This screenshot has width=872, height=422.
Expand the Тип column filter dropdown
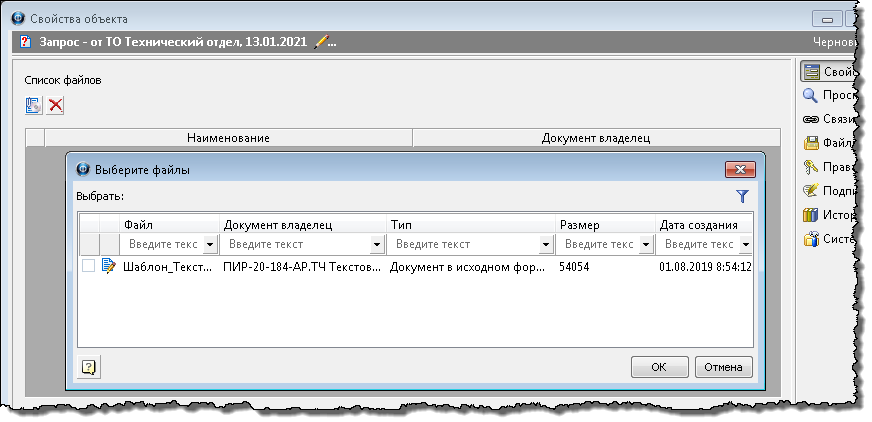point(545,244)
